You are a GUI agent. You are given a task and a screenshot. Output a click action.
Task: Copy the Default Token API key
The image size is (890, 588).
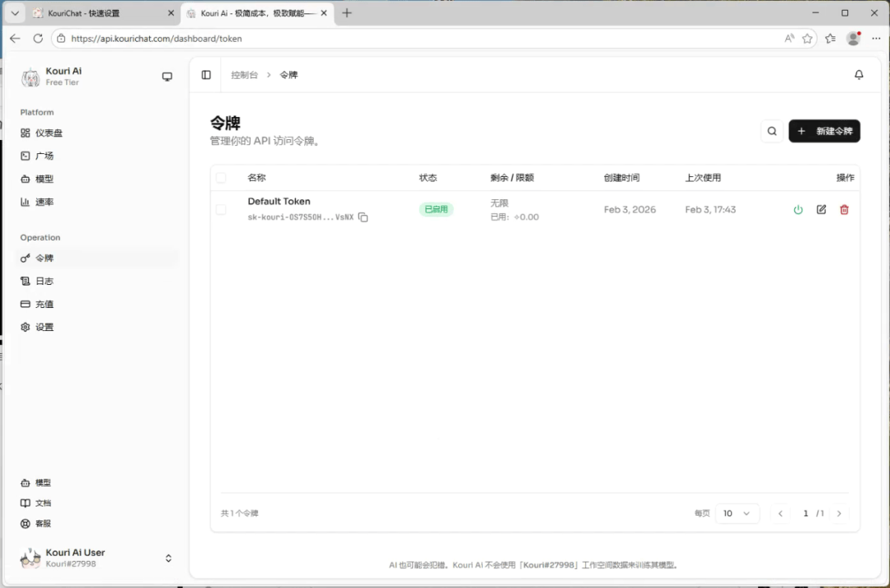(x=363, y=217)
